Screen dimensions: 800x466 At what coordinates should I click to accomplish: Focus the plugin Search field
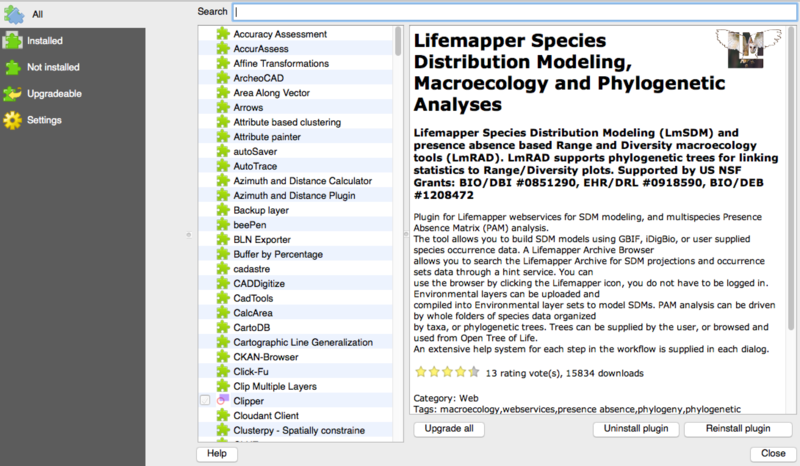tap(515, 12)
